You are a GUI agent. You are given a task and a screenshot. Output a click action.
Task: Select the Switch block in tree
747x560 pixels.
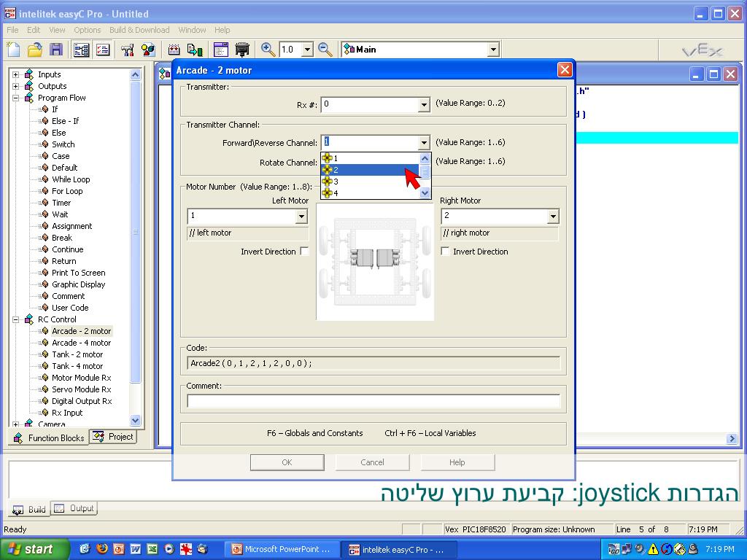(x=63, y=144)
